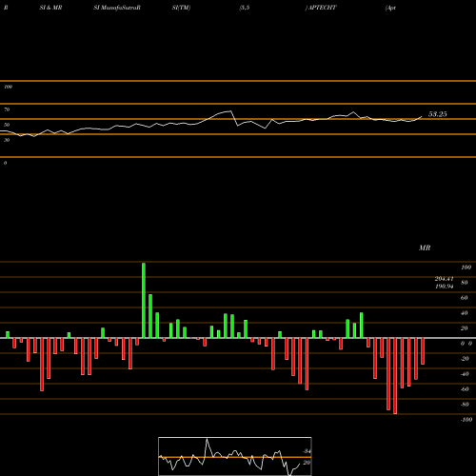Click the 199.94 value label
The image size is (476, 476).
point(444,287)
